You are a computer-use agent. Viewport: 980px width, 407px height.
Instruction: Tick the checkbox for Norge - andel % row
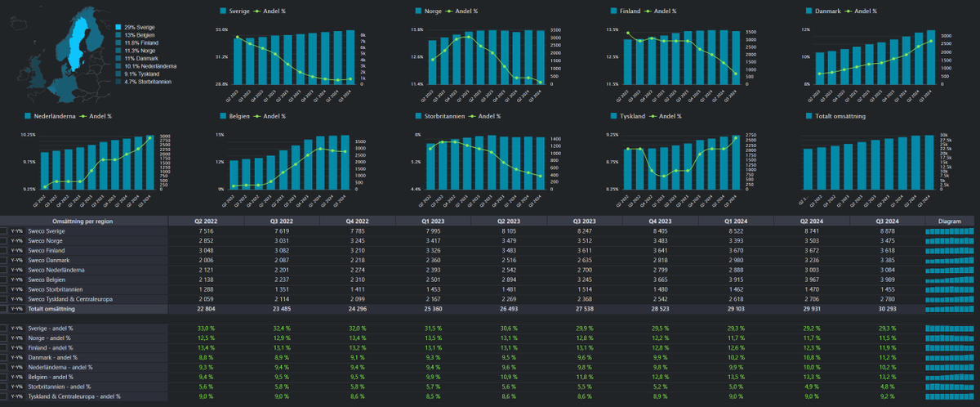4,338
